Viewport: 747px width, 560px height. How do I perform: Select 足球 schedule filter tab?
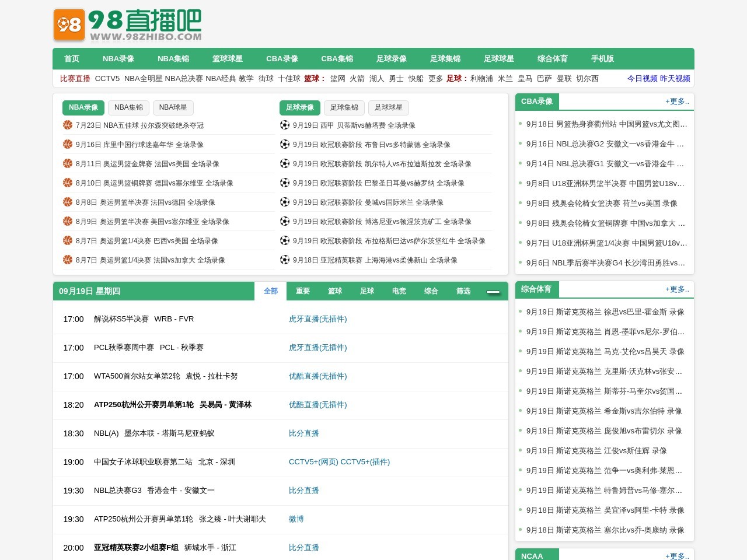pos(367,291)
